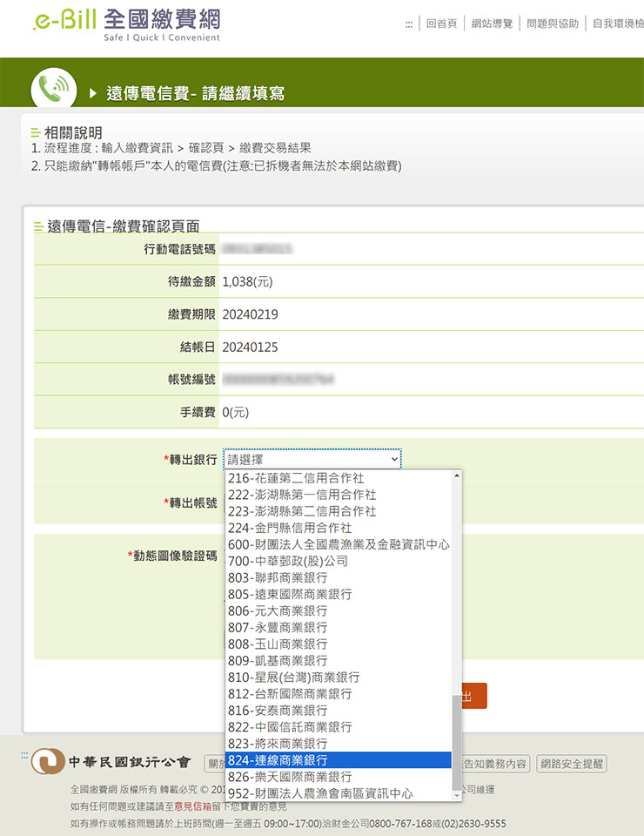Select 952-財團法人農漁會南區資訊中心 option
This screenshot has height=836, width=644.
click(339, 793)
